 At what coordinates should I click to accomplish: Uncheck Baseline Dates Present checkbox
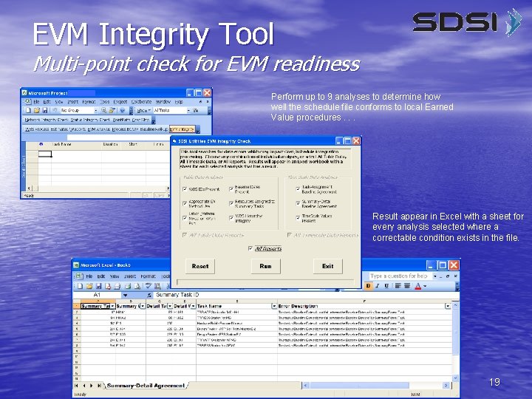click(x=231, y=189)
